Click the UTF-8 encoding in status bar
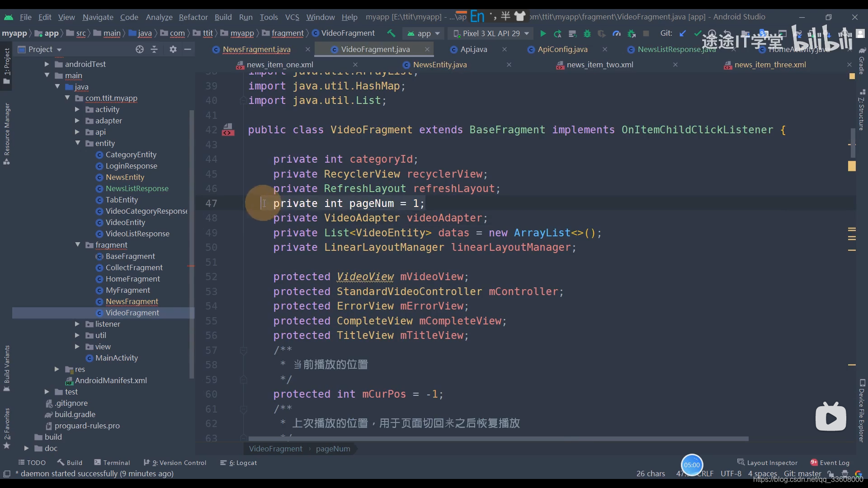The image size is (868, 488). (x=731, y=474)
